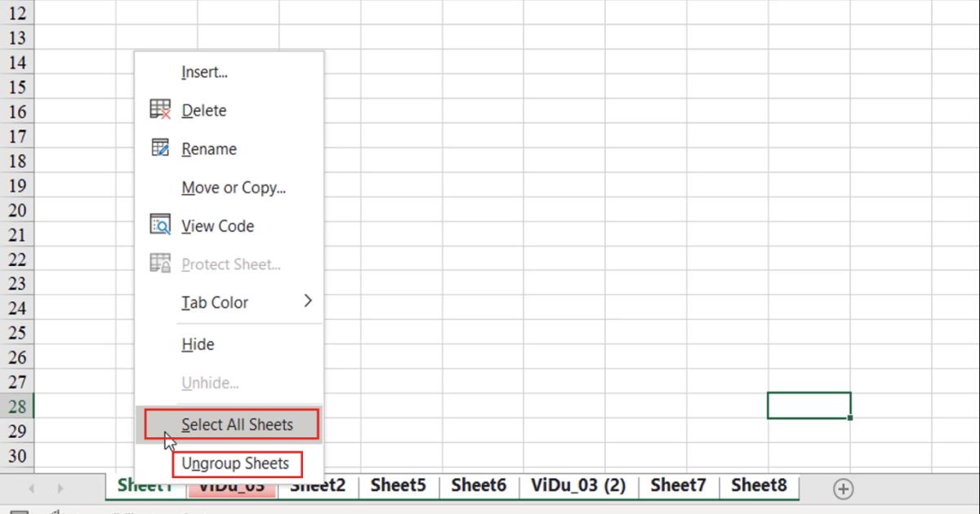Click the active cell with green outline
Image resolution: width=980 pixels, height=514 pixels.
[808, 405]
